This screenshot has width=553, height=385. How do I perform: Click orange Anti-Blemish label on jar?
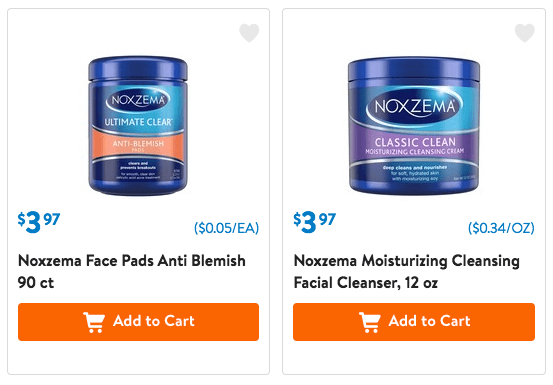[x=138, y=144]
